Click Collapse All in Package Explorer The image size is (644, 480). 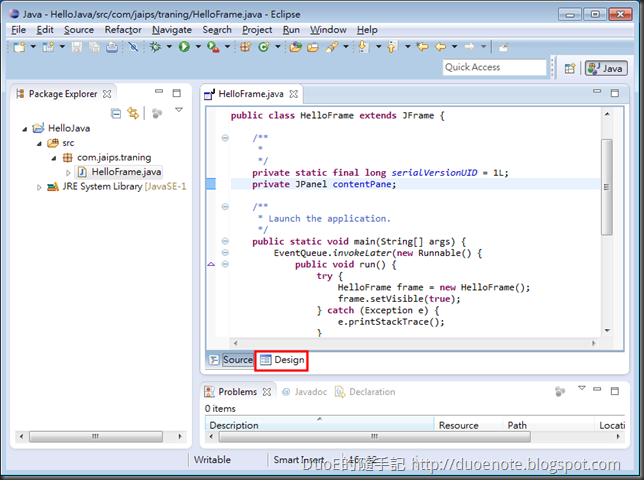[x=116, y=113]
